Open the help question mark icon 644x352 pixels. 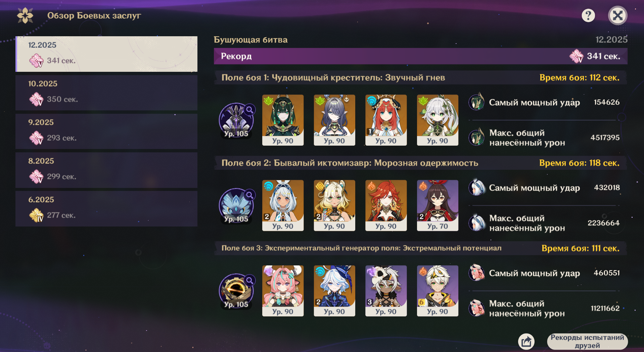pyautogui.click(x=588, y=15)
